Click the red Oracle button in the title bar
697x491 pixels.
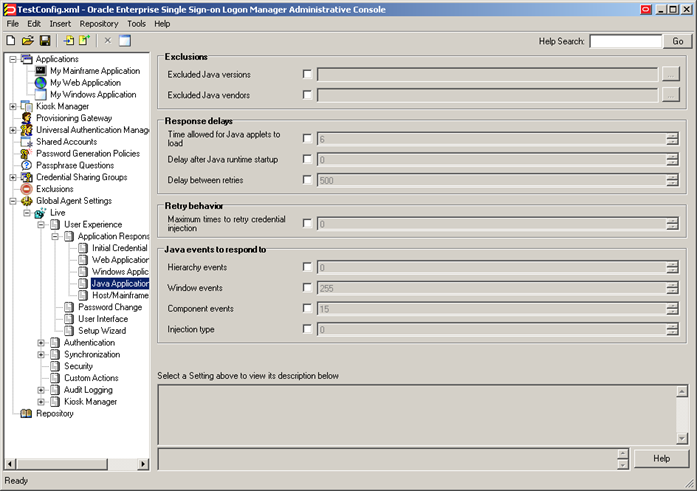tap(646, 9)
